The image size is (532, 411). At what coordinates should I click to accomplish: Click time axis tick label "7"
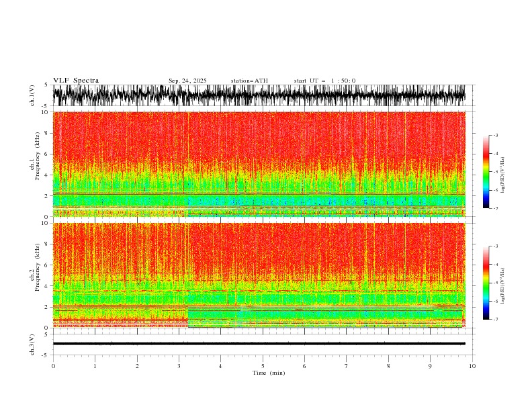click(x=347, y=366)
